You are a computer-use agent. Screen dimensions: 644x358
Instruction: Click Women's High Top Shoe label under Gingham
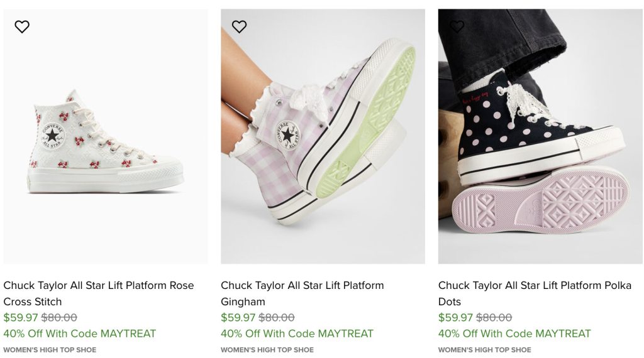(x=267, y=350)
